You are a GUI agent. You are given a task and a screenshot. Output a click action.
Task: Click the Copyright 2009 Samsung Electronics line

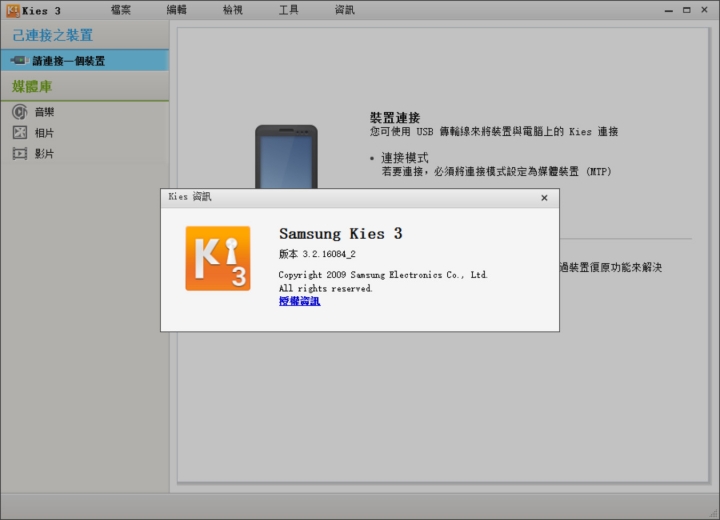pyautogui.click(x=383, y=275)
